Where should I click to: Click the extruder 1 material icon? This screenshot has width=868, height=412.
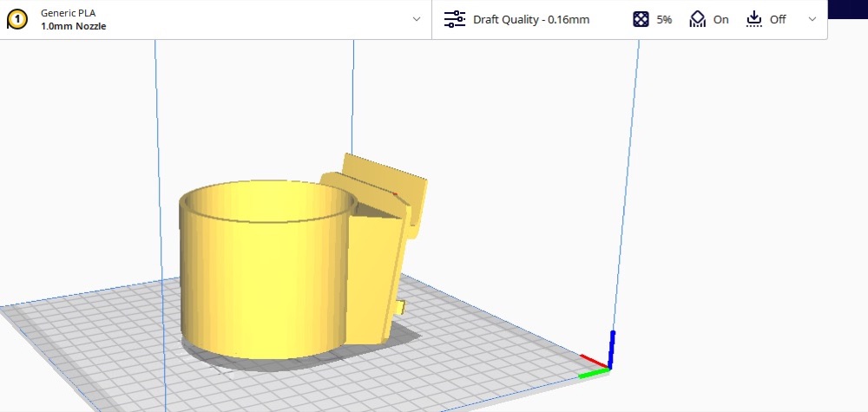click(17, 19)
